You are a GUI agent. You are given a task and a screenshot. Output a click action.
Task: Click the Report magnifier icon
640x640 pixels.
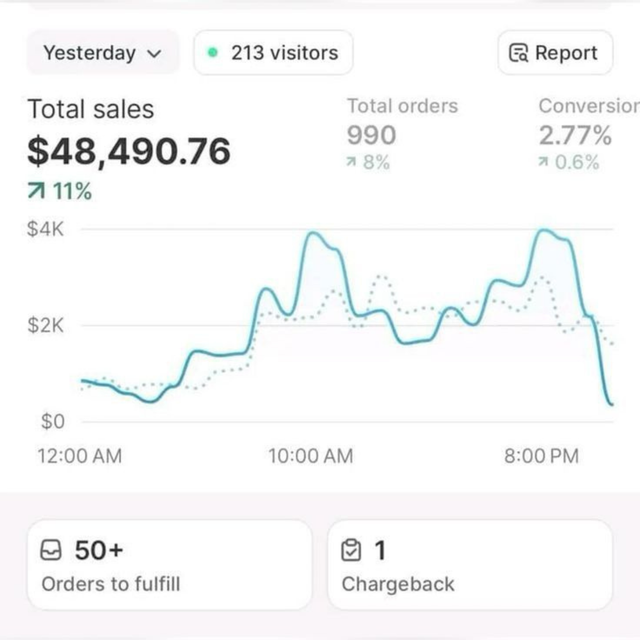[x=518, y=54]
